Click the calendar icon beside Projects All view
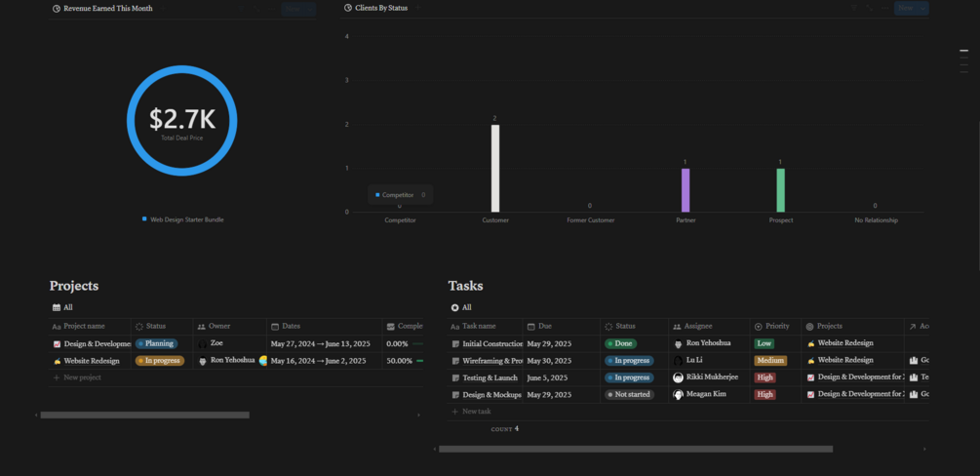 (57, 308)
